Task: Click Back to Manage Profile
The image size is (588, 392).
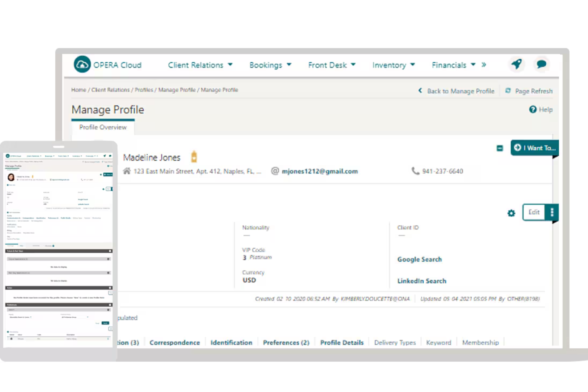Action: point(460,91)
